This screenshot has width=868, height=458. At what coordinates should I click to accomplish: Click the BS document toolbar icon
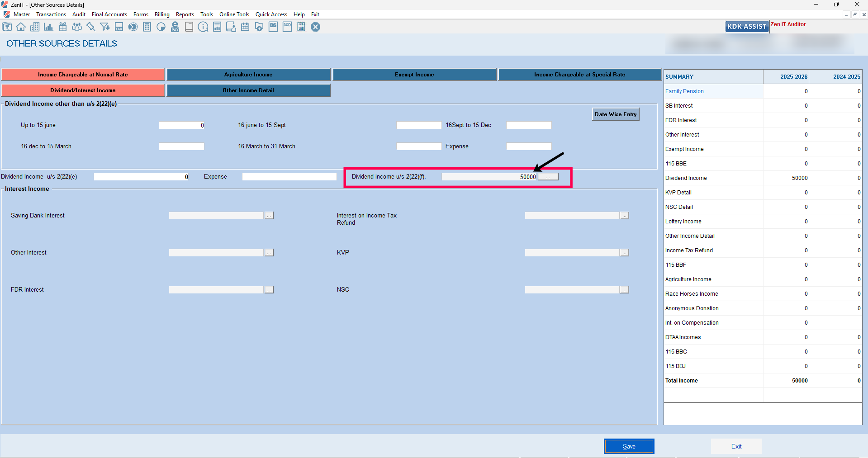(x=273, y=27)
